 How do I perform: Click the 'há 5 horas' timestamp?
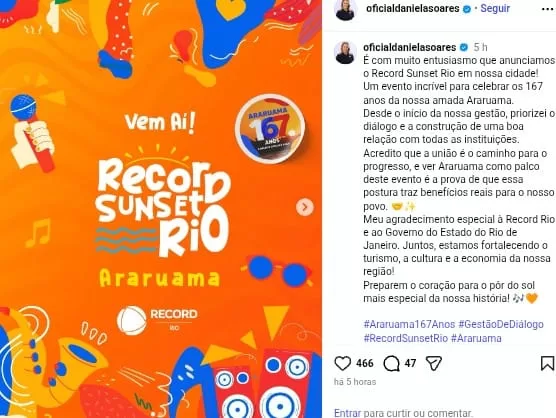(355, 382)
